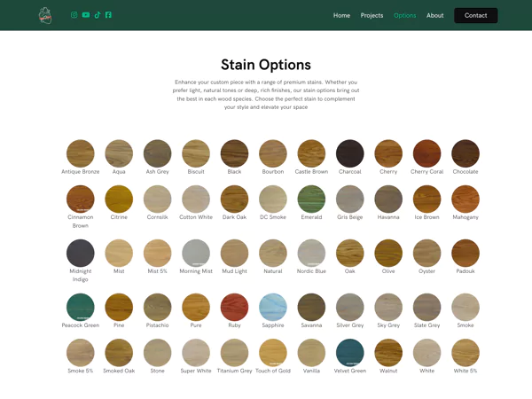The image size is (532, 399).
Task: Choose the Chocolate stain swatch
Action: [465, 153]
